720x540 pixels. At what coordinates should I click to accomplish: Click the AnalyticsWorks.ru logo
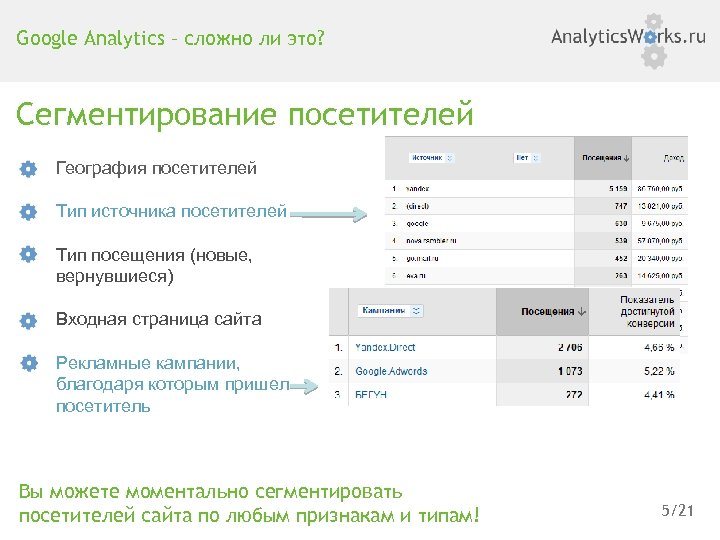pyautogui.click(x=628, y=39)
